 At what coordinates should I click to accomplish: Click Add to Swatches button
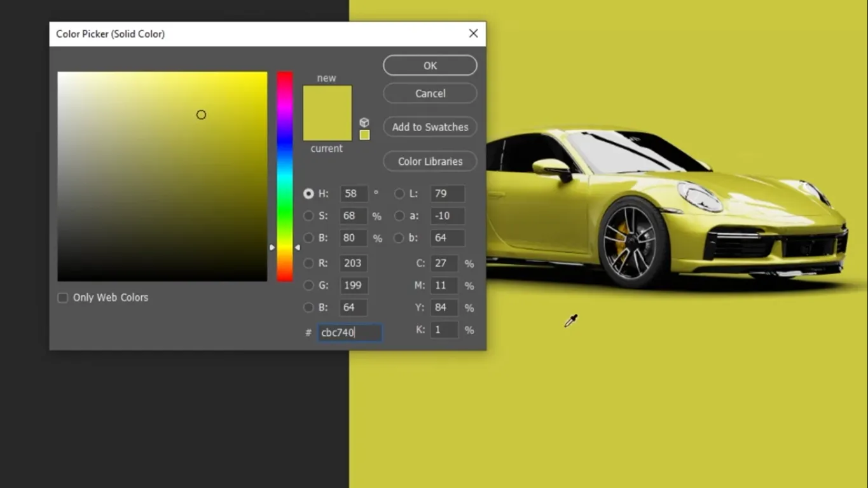tap(430, 127)
